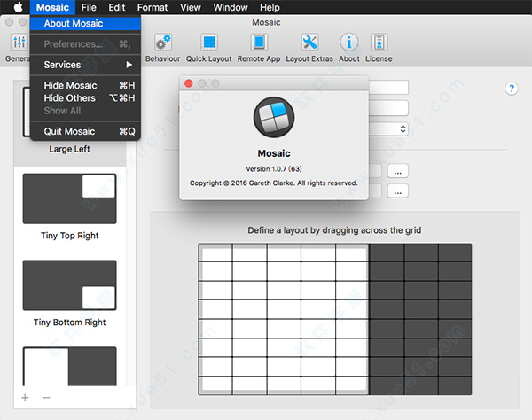Click top-right dark cell of layout grid
Image resolution: width=532 pixels, height=420 pixels.
tap(455, 253)
